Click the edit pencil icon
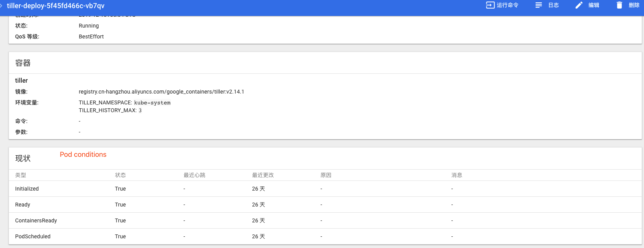This screenshot has width=644, height=248. [579, 5]
